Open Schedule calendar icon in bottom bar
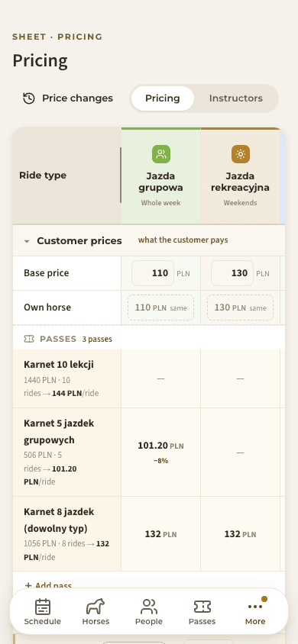 [x=42, y=606]
